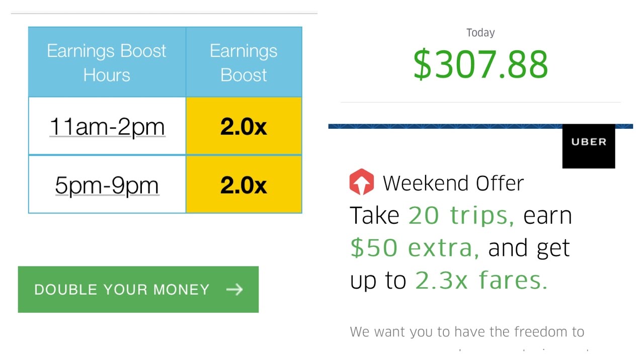The height and width of the screenshot is (362, 644).
Task: Select the 2.0x boost for 11am-2pm
Action: (244, 127)
